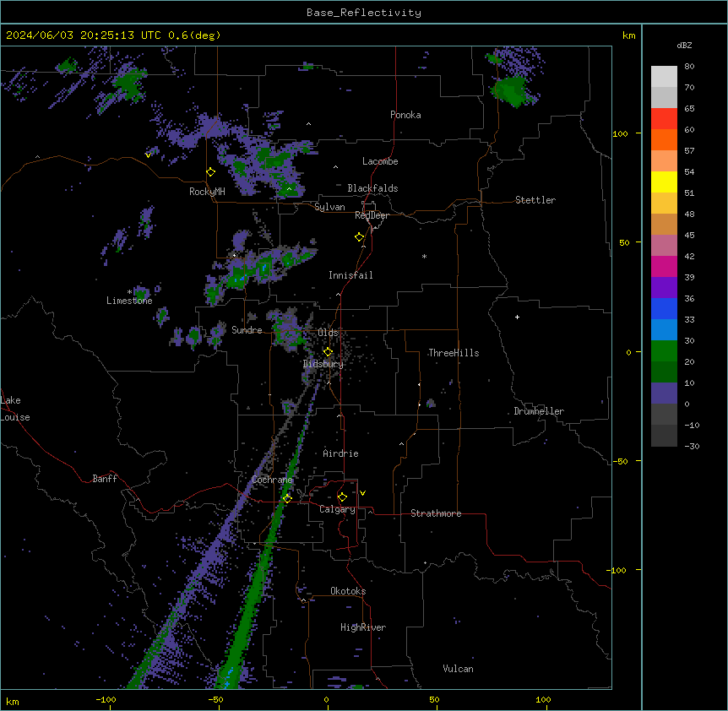Select the Lake Louise label
Screen dimensions: 728x711
pyautogui.click(x=15, y=409)
